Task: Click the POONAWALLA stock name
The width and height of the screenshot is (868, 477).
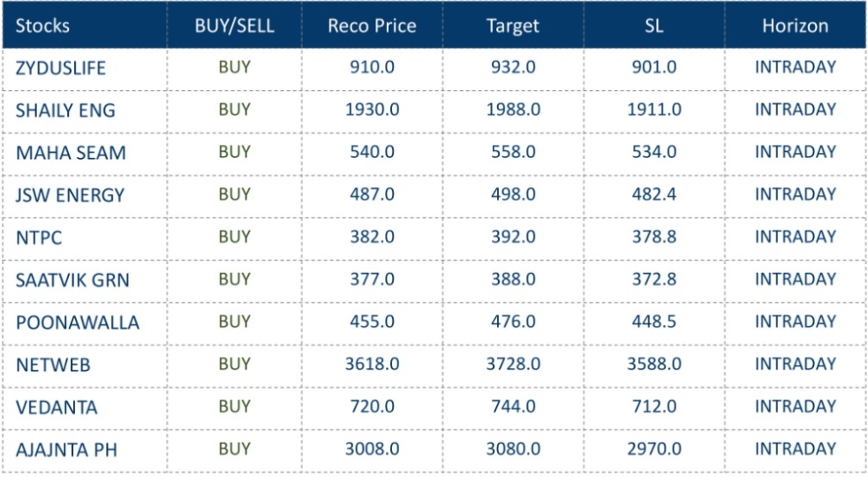Action: (x=77, y=322)
